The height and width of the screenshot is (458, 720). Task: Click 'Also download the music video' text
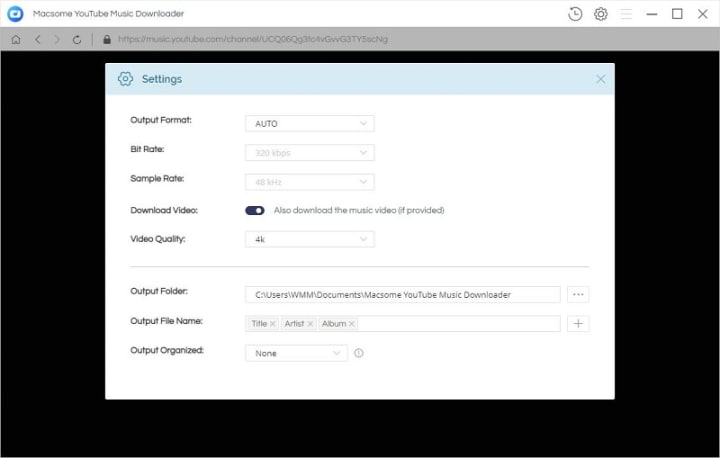(x=359, y=210)
